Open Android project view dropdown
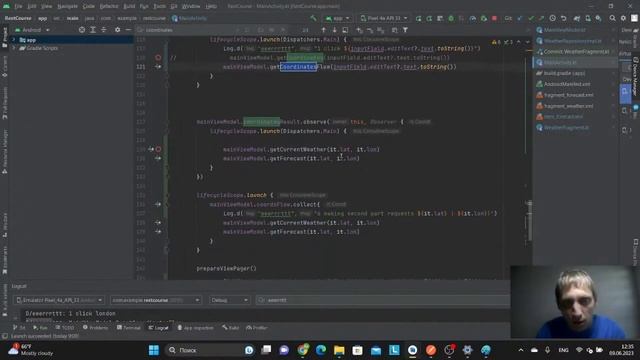 (x=32, y=30)
